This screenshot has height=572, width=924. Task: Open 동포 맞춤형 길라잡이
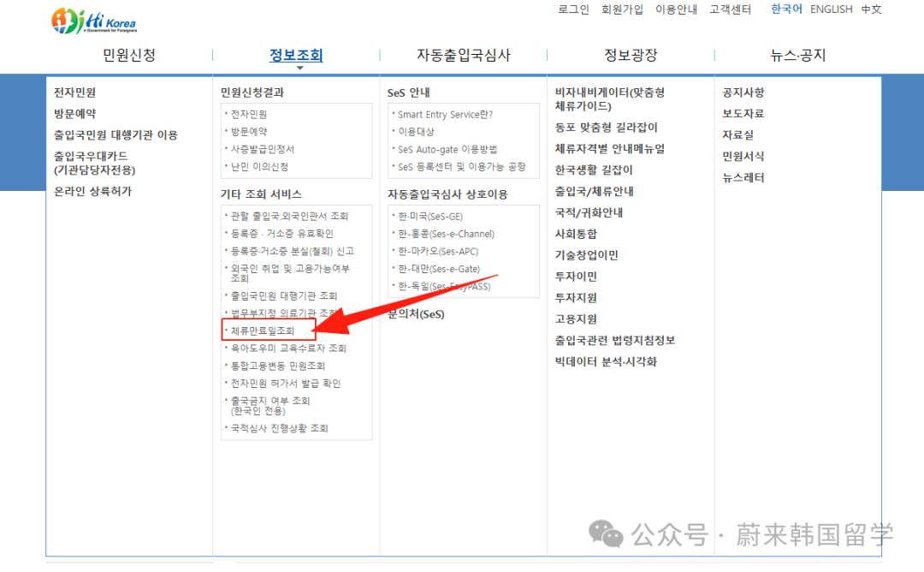point(607,128)
